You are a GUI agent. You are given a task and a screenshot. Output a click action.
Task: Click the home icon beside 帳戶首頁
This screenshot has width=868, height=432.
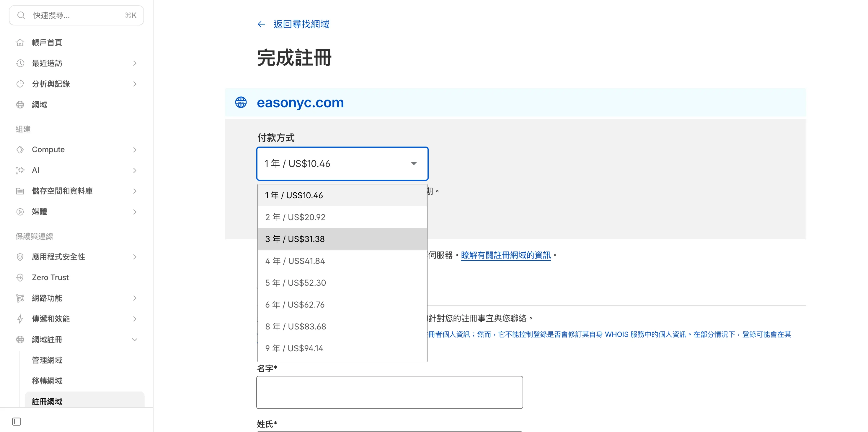[x=20, y=43]
